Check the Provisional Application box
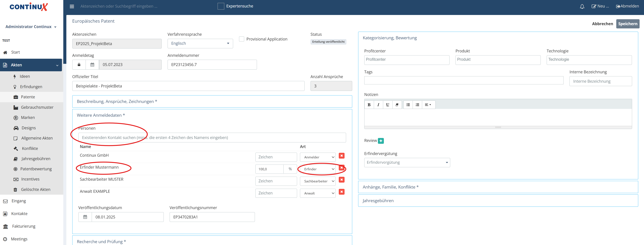Screen dimensions: 644x245 tap(241, 39)
